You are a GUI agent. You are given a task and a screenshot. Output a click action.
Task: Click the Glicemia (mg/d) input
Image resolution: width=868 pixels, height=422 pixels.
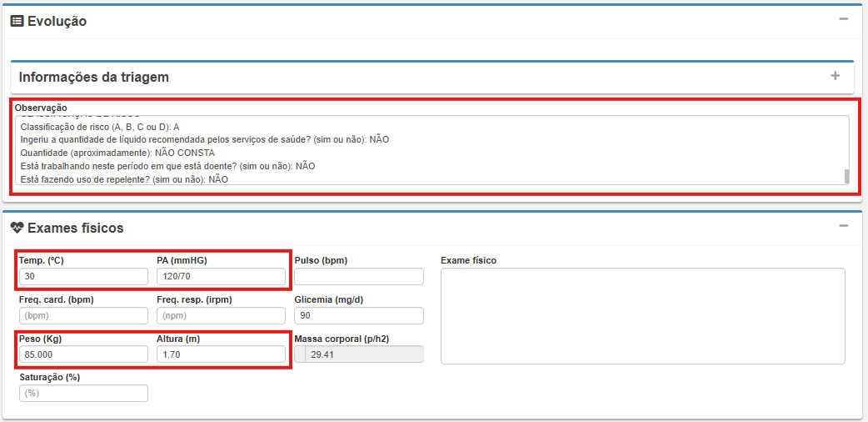coord(359,316)
